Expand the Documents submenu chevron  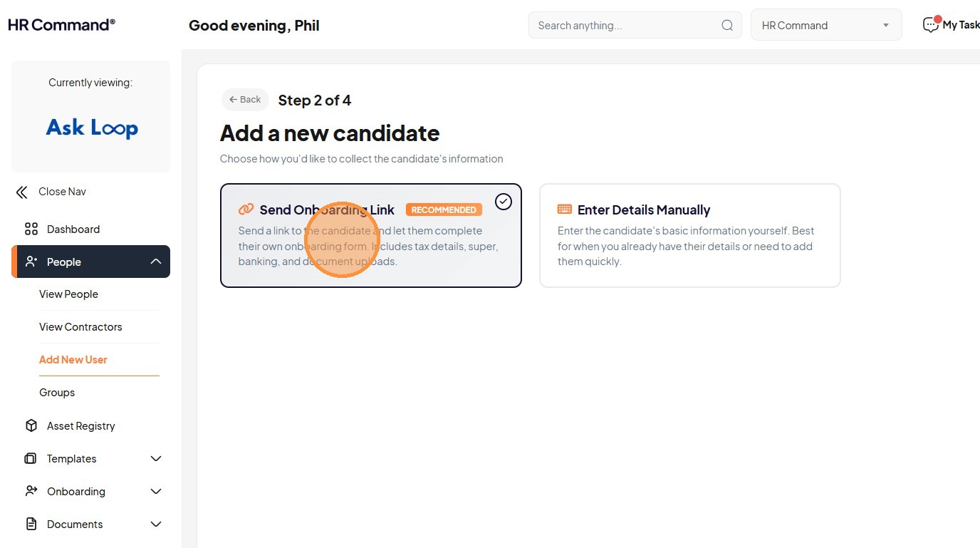(x=156, y=524)
